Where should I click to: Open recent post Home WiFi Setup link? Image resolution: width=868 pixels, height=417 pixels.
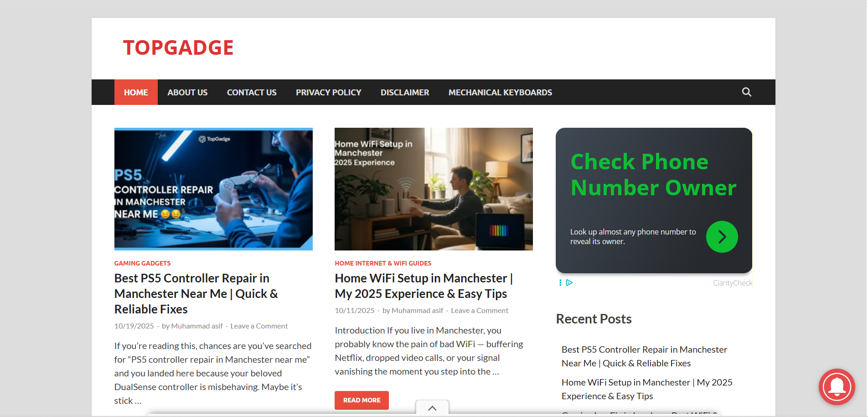[646, 389]
